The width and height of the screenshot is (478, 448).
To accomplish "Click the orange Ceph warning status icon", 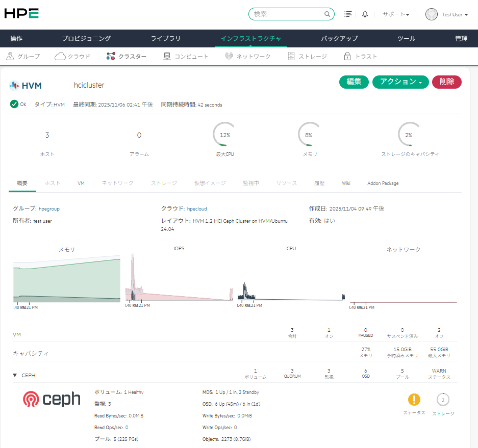I will click(x=414, y=400).
